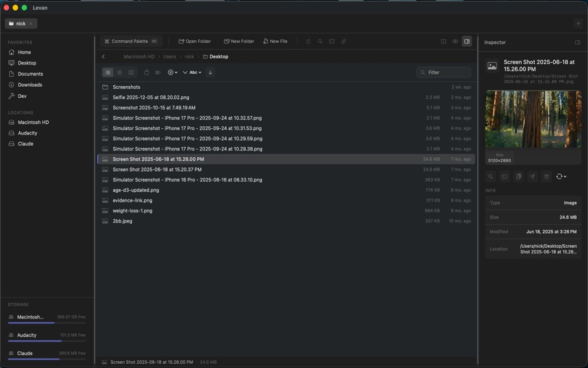Select Simulator Screenshot at 10.29.59.png
The image size is (588, 368).
(x=286, y=139)
